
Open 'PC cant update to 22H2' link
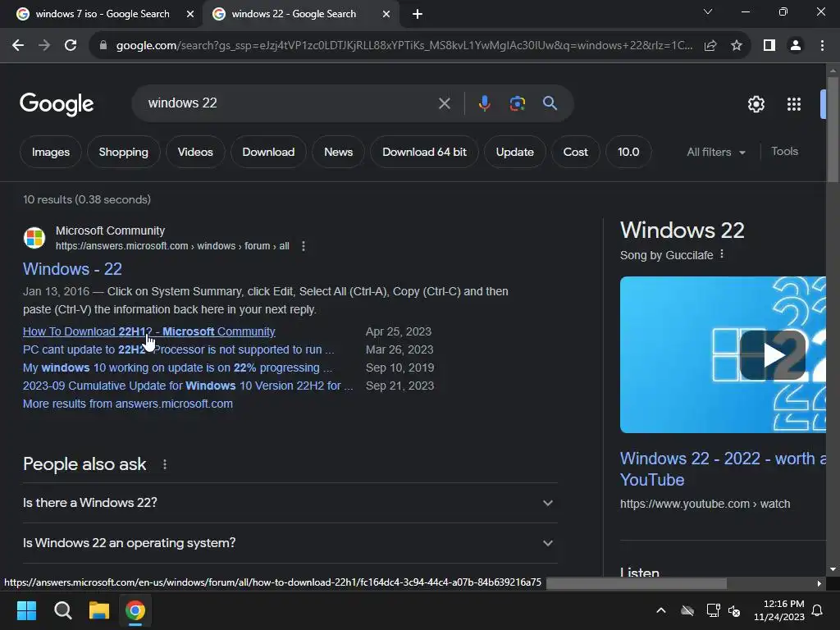point(178,349)
